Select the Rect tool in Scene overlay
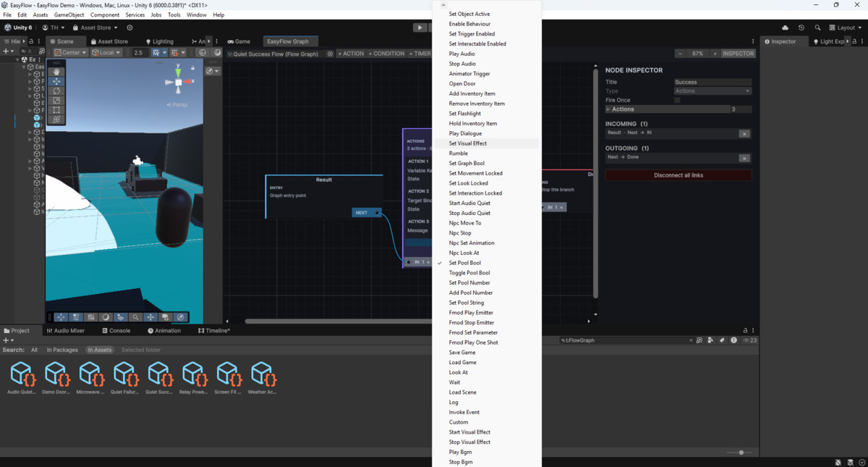The image size is (868, 467). (x=56, y=110)
